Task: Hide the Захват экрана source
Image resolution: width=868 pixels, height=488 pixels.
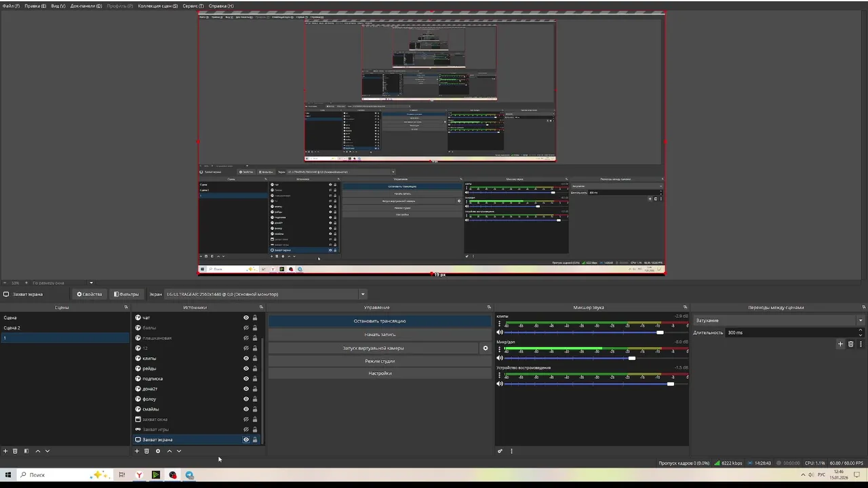Action: click(246, 439)
